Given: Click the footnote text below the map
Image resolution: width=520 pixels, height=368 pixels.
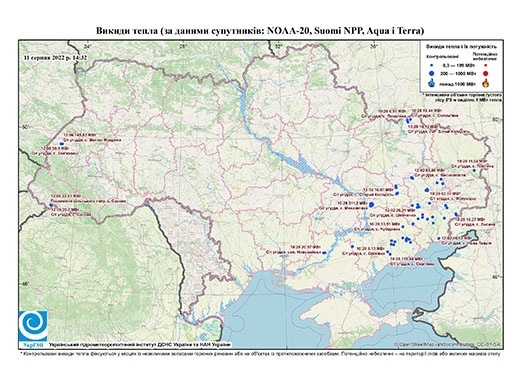Looking at the screenshot, I should tap(260, 353).
